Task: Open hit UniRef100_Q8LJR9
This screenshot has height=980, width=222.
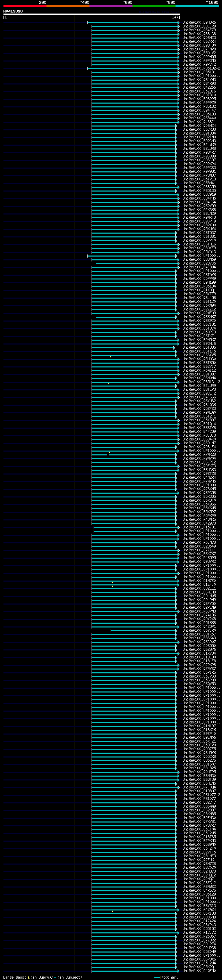Action: point(199,26)
